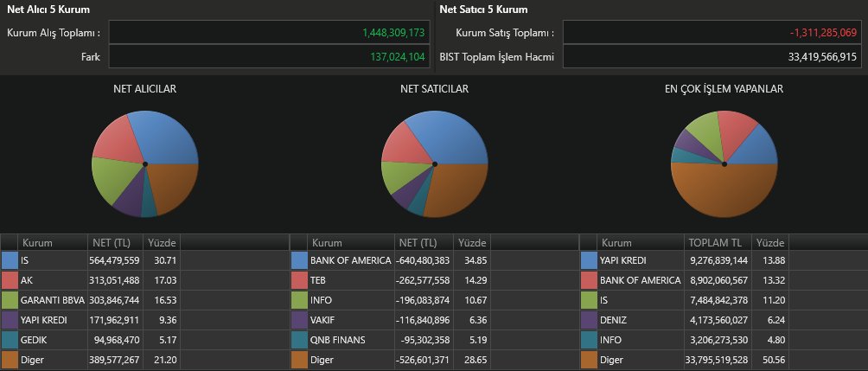Screen dimensions: 868x371
Task: Select Diger percentage 50.56
Action: [x=774, y=360]
